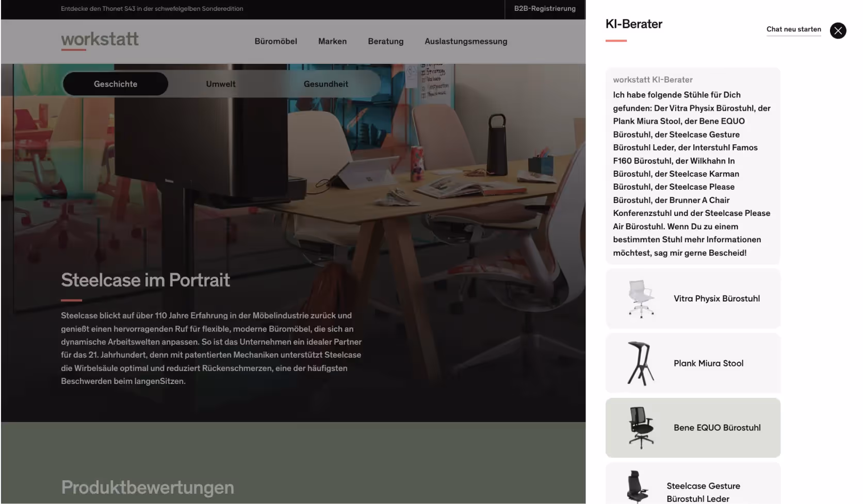Viewport: 863px width, 504px height.
Task: Click the Produktbewertungen heading
Action: (148, 488)
